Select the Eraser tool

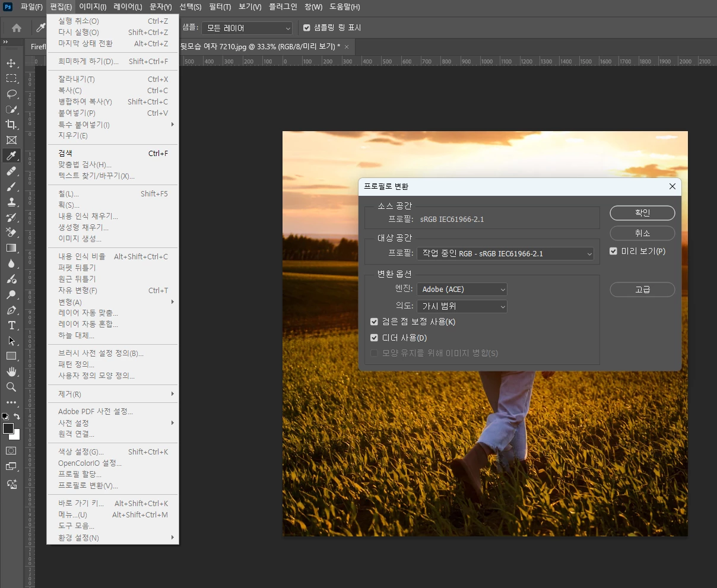coord(11,233)
